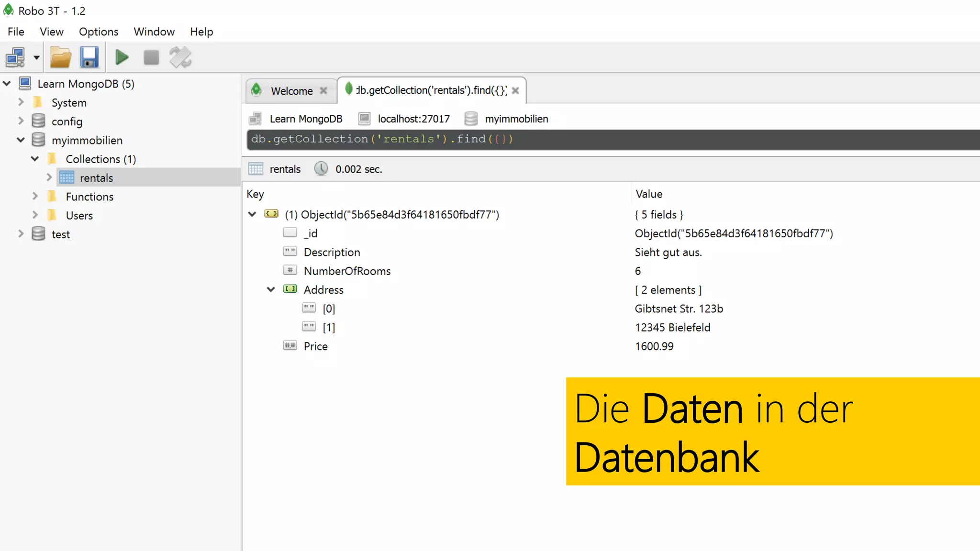The image size is (980, 551).
Task: Click the Save floppy disk icon
Action: pos(89,57)
